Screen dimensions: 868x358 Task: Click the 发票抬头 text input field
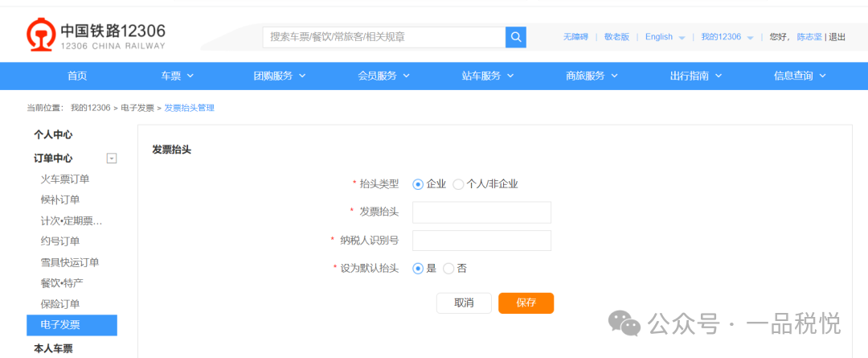pos(481,212)
